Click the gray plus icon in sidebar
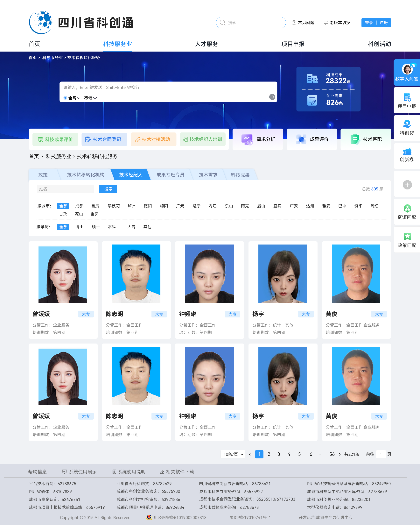This screenshot has width=420, height=525. pos(407,185)
